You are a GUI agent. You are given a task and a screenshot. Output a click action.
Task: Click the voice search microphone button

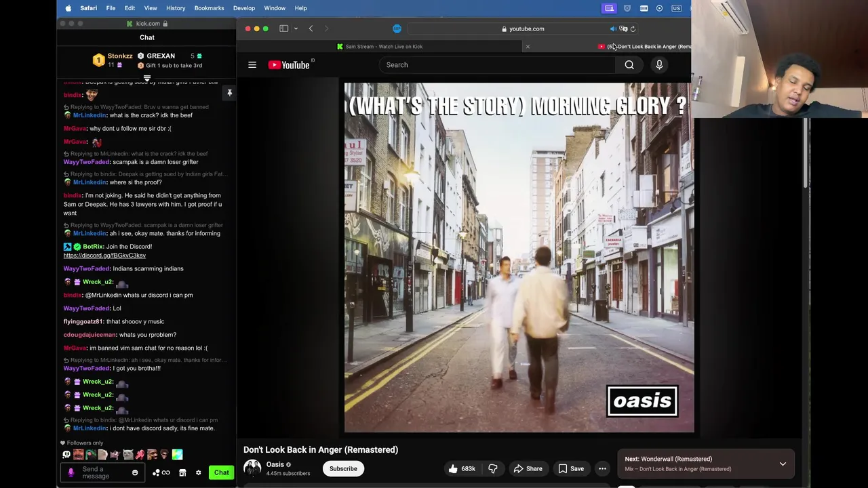click(659, 65)
